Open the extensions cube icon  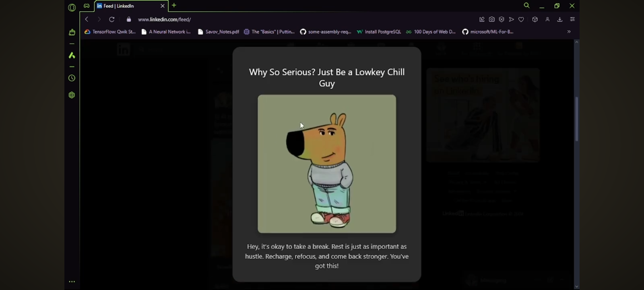535,19
